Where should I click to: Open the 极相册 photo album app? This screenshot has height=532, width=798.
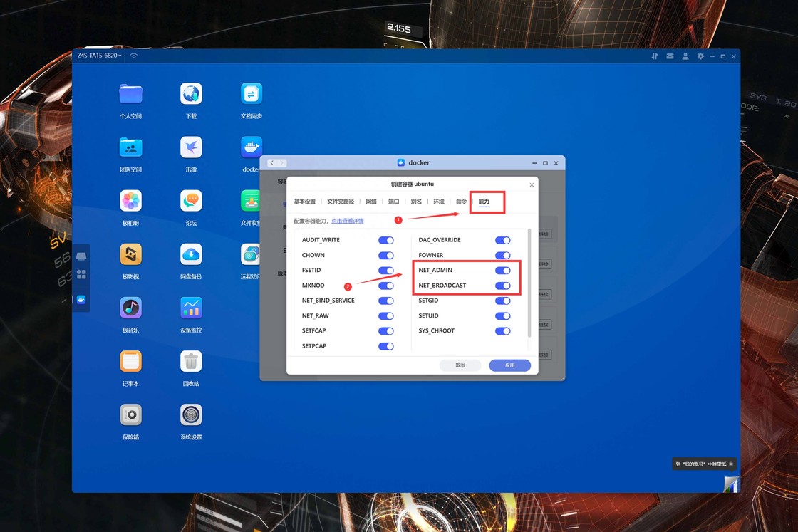point(130,201)
